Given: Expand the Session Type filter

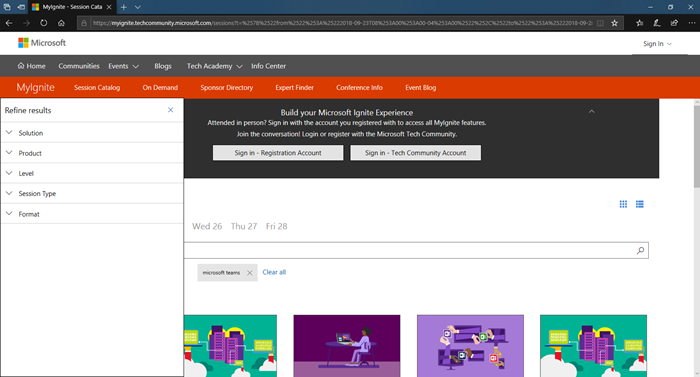Looking at the screenshot, I should click(92, 193).
